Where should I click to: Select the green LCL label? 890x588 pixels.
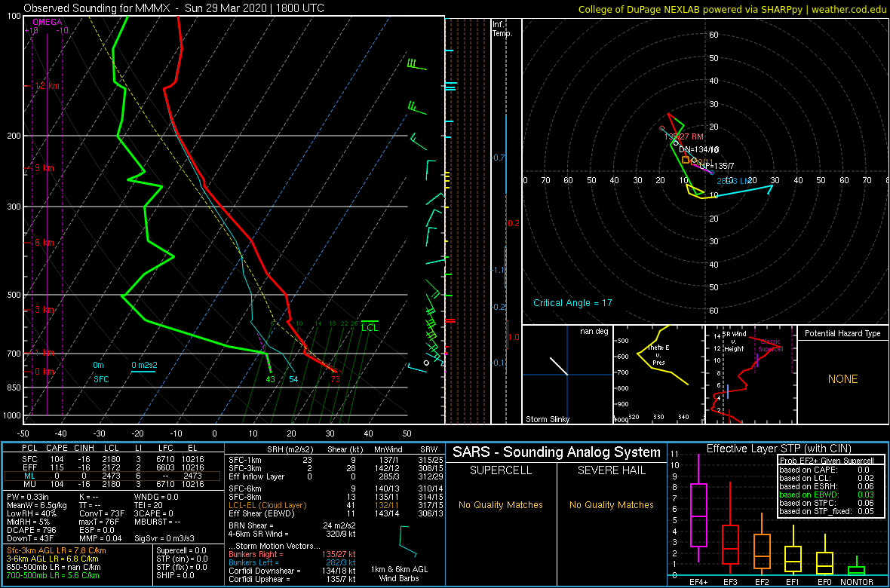370,327
